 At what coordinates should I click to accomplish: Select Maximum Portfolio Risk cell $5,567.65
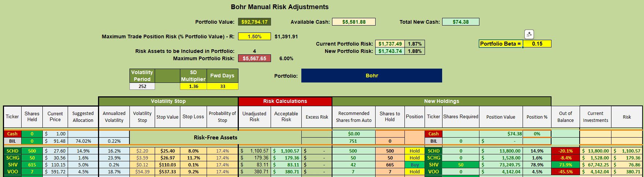[x=255, y=58]
